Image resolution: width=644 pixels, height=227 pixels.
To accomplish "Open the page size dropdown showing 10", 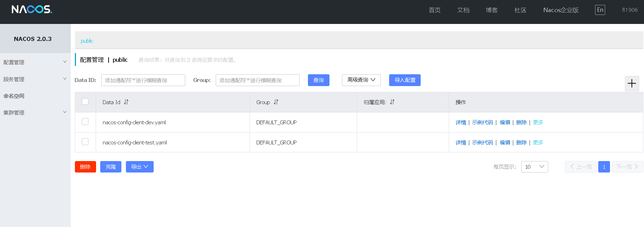I will click(x=535, y=167).
